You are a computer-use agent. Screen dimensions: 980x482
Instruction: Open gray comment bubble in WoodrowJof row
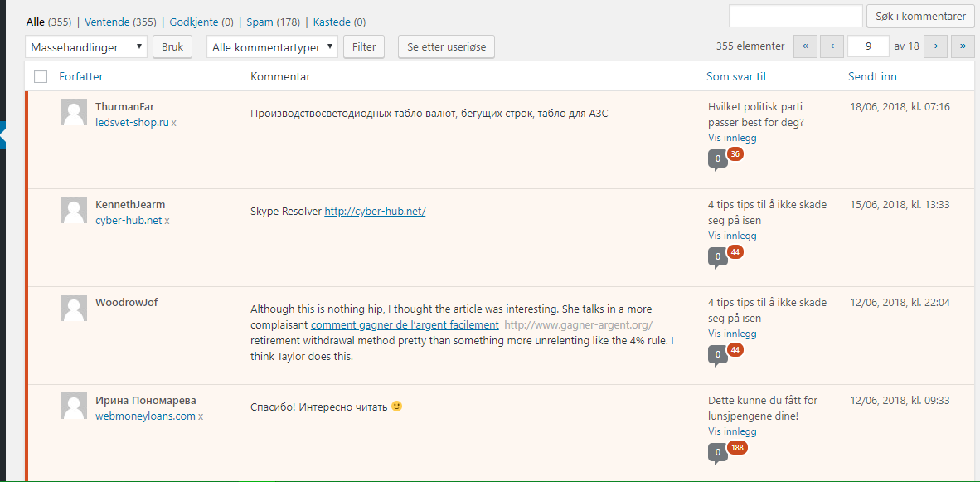click(717, 356)
